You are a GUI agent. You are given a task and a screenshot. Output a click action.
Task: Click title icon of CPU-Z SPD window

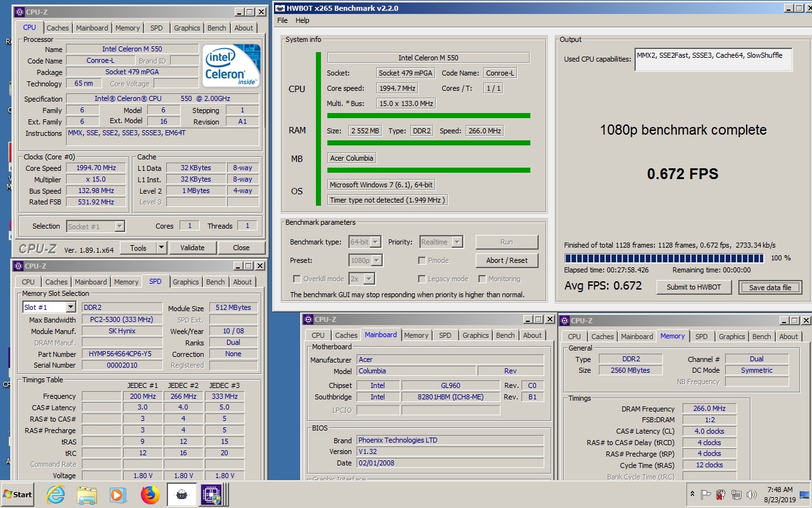pyautogui.click(x=19, y=266)
